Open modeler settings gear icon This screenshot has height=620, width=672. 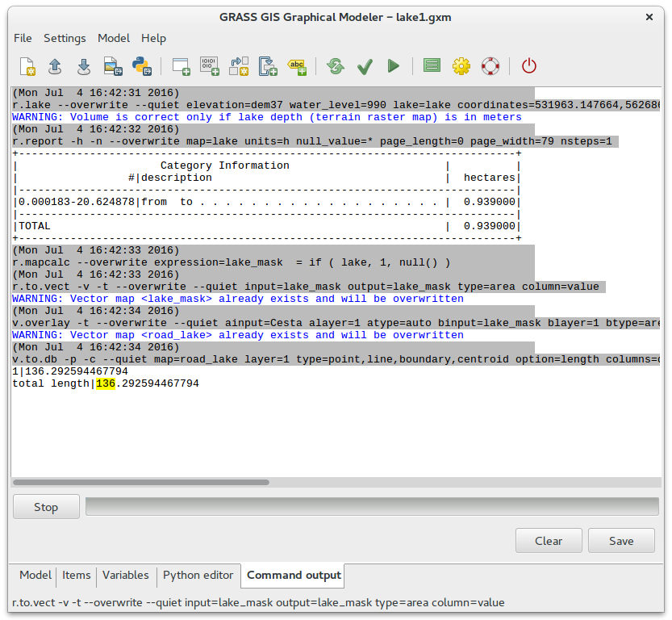click(x=461, y=66)
